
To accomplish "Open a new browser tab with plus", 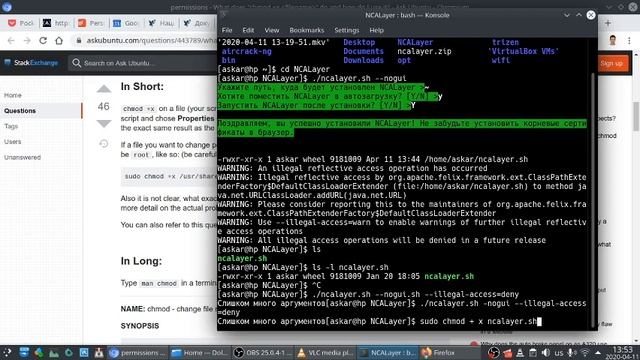I will 608,23.
